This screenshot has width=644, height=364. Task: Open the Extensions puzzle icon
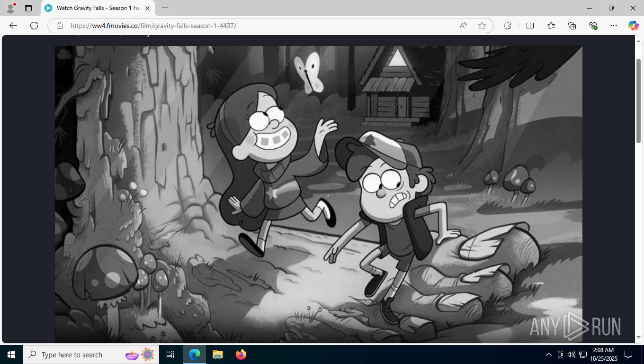click(507, 26)
